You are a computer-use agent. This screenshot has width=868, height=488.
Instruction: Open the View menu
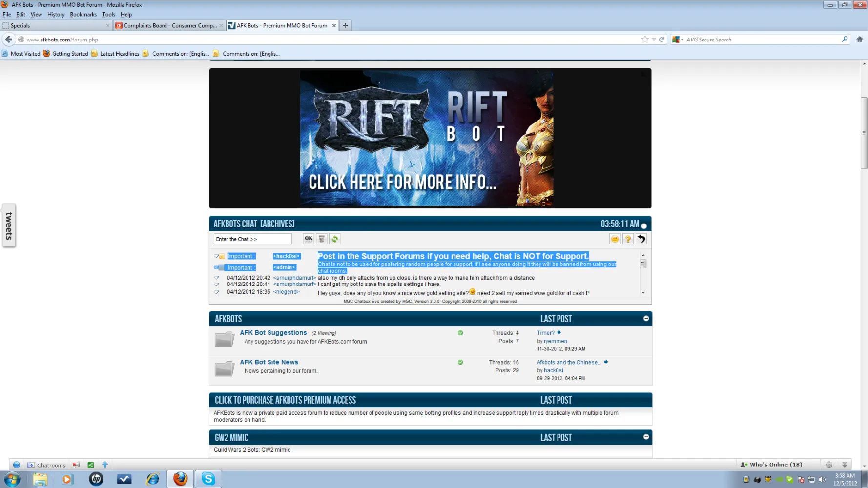36,14
